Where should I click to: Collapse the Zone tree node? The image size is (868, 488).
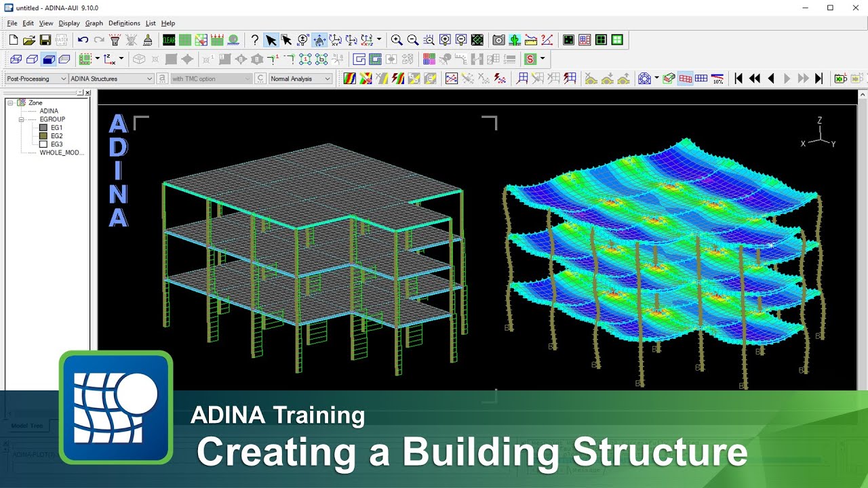[10, 103]
